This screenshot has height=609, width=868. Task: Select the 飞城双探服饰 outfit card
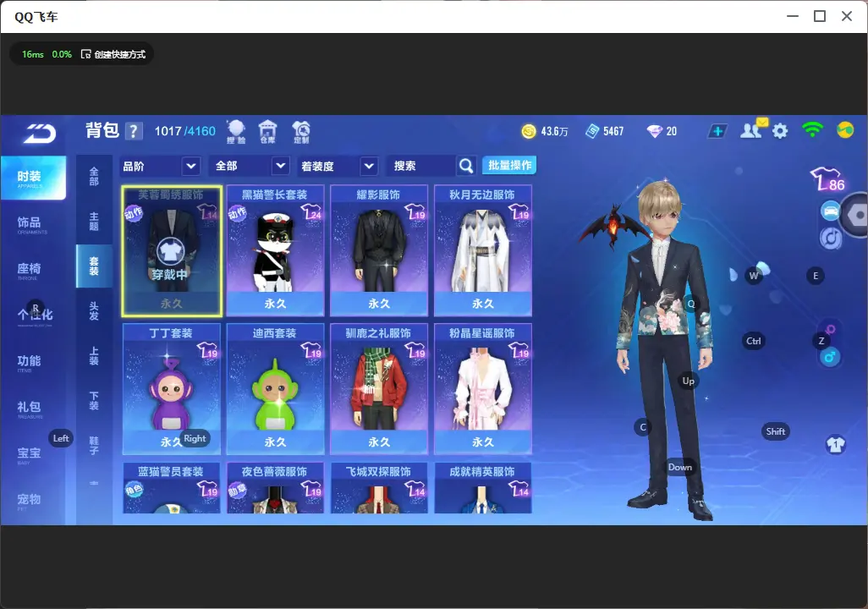click(x=379, y=488)
